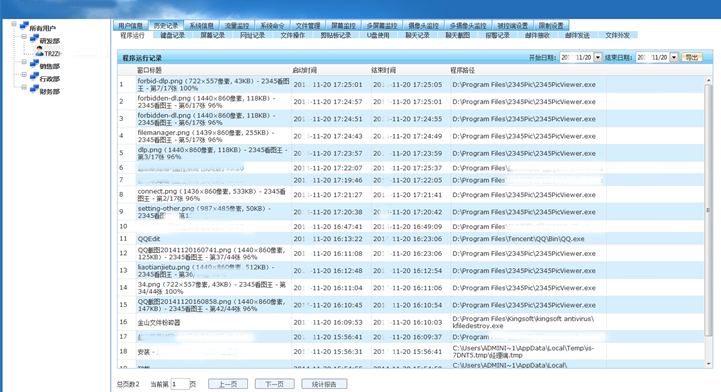Image resolution: width=721 pixels, height=392 pixels.
Task: Click the table scrollbar down arrow
Action: pos(709,364)
